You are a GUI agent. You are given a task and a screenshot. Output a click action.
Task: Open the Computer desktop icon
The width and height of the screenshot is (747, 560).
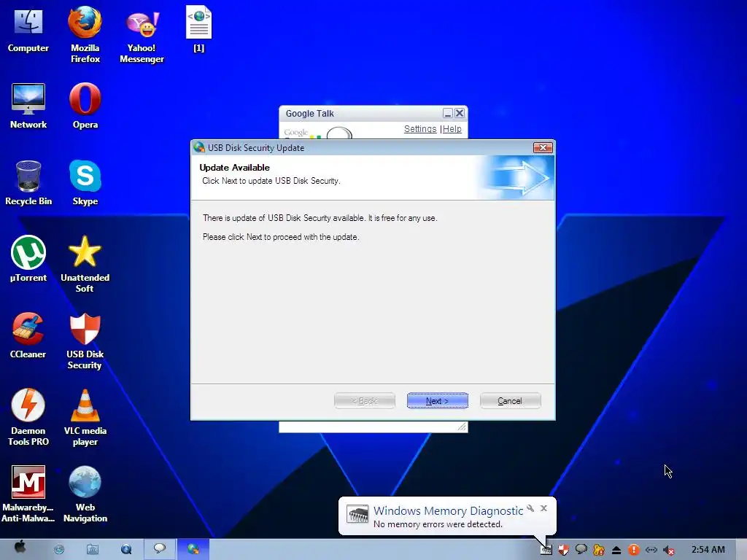[28, 29]
